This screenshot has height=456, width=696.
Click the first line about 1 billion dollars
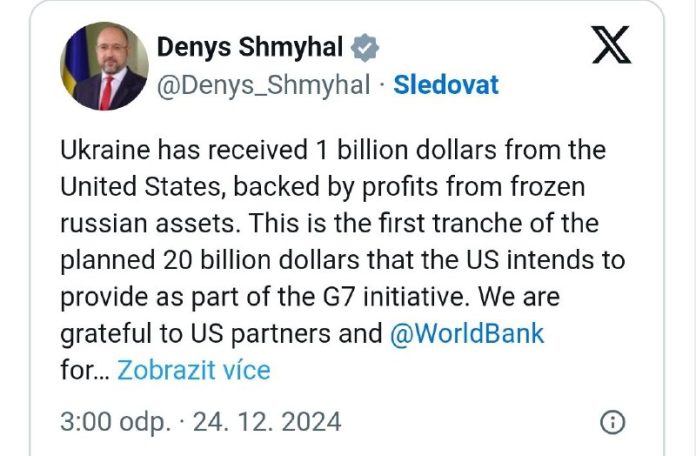[x=332, y=150]
